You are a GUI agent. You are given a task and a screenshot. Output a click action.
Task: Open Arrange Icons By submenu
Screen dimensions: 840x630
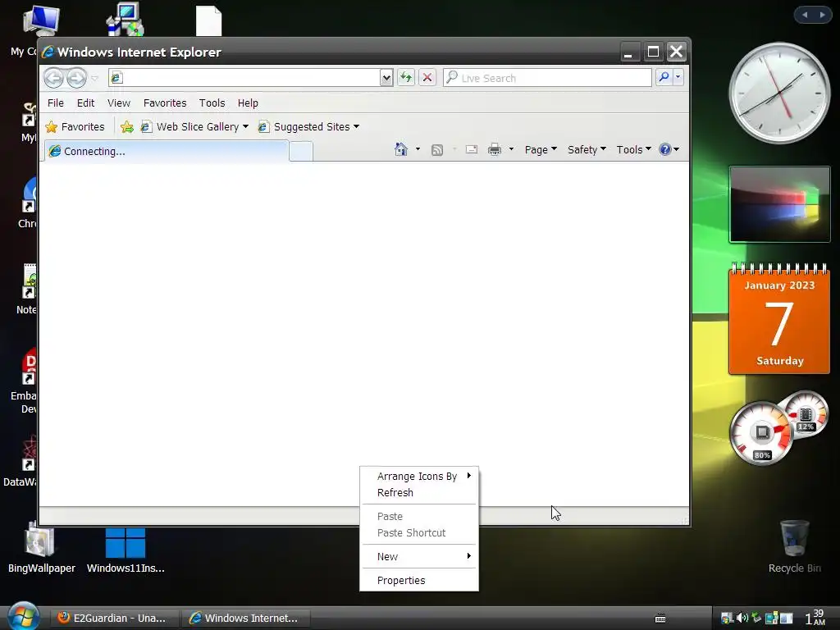419,477
